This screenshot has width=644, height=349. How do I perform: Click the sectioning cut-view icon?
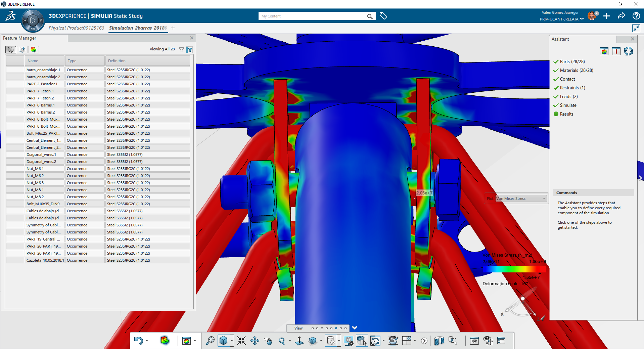439,341
